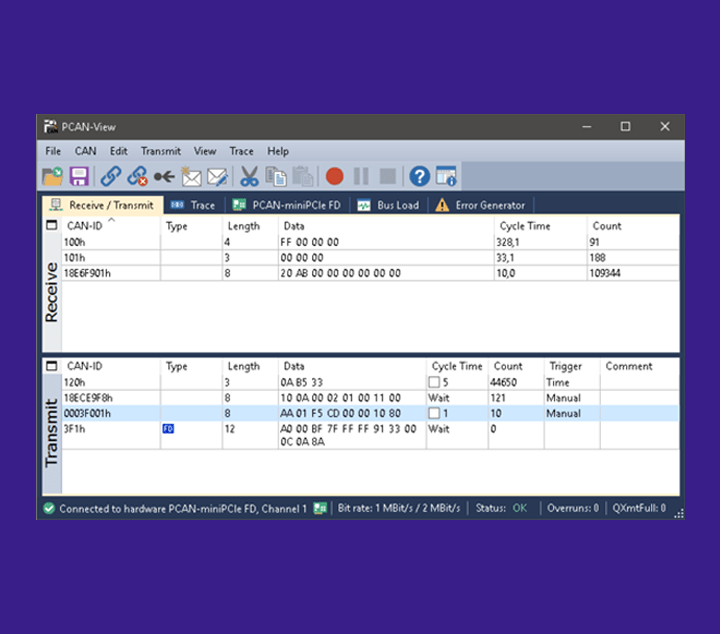The width and height of the screenshot is (720, 634).
Task: Click count value 44650 in Transmit list
Action: pyautogui.click(x=503, y=382)
